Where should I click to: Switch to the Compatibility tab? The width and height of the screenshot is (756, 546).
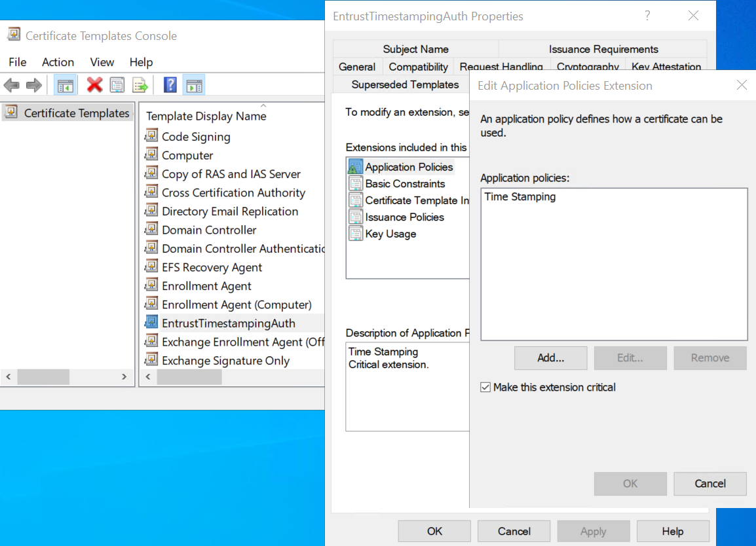(x=418, y=67)
